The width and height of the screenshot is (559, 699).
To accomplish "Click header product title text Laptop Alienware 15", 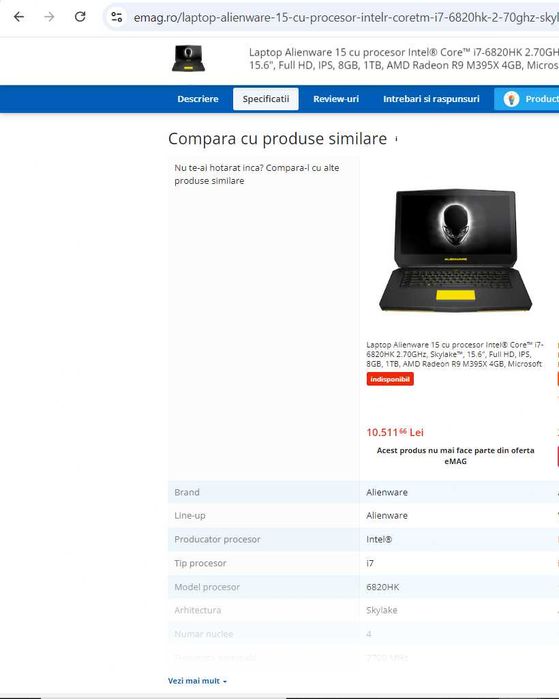I will click(403, 58).
